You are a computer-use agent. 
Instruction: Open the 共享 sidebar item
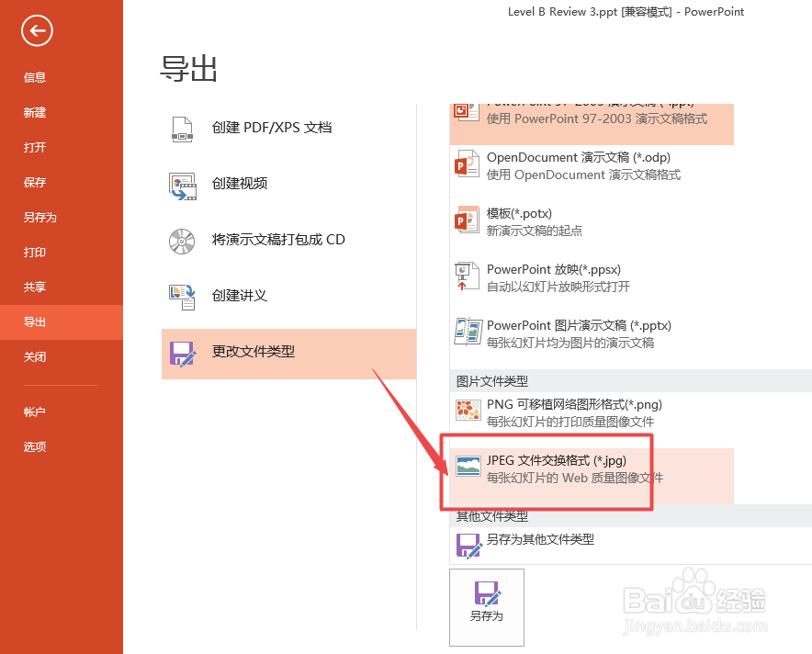pos(35,287)
